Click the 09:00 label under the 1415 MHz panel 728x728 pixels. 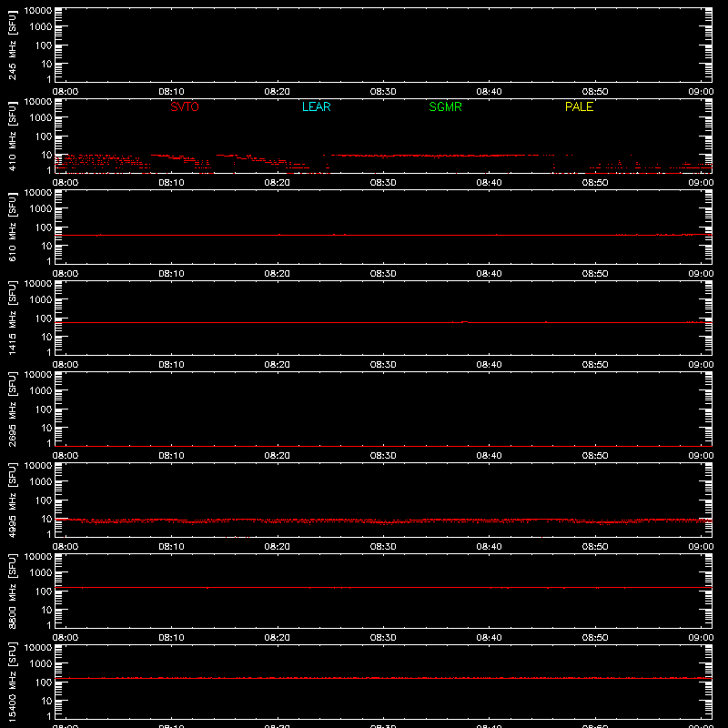tap(701, 365)
